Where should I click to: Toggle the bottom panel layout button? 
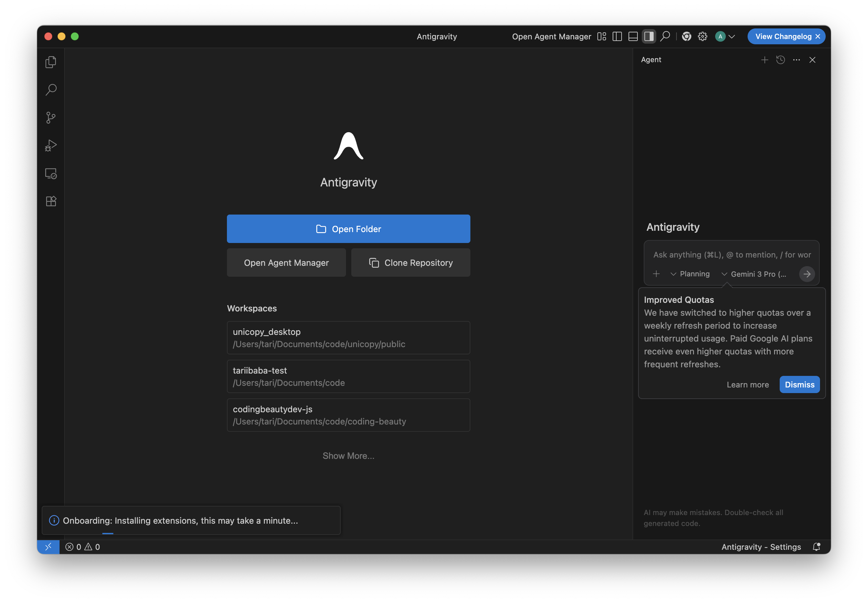pos(633,37)
